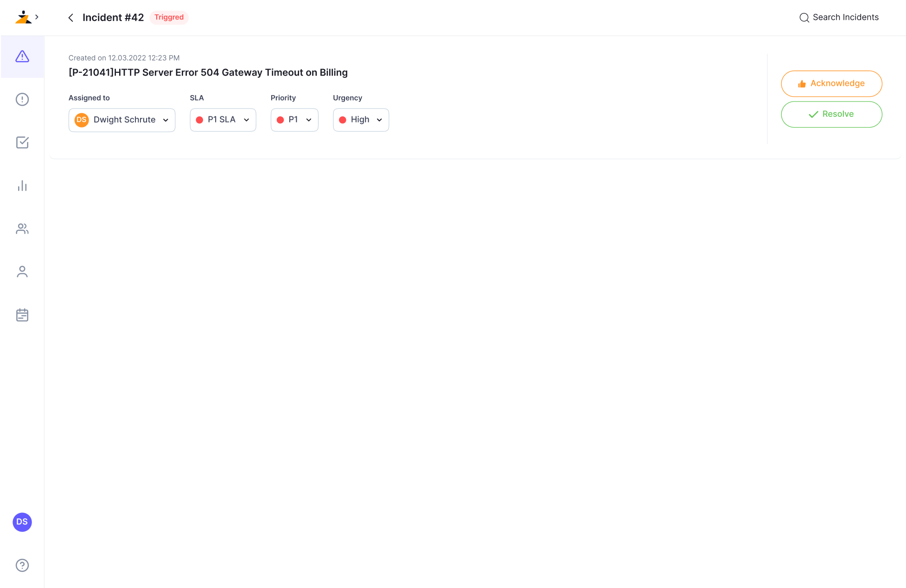Start a search with the magnifier icon
Screen dimensions: 906x588
tap(805, 17)
